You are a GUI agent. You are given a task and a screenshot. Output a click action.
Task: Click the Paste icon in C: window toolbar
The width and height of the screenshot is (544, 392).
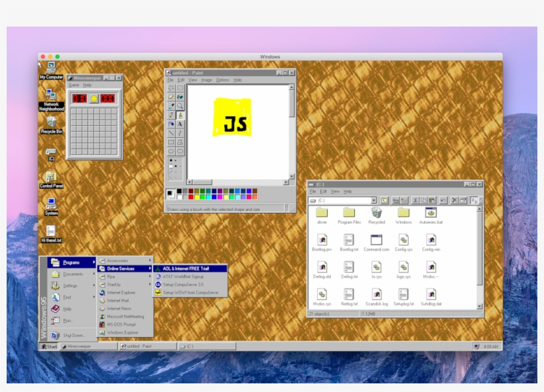[432, 200]
